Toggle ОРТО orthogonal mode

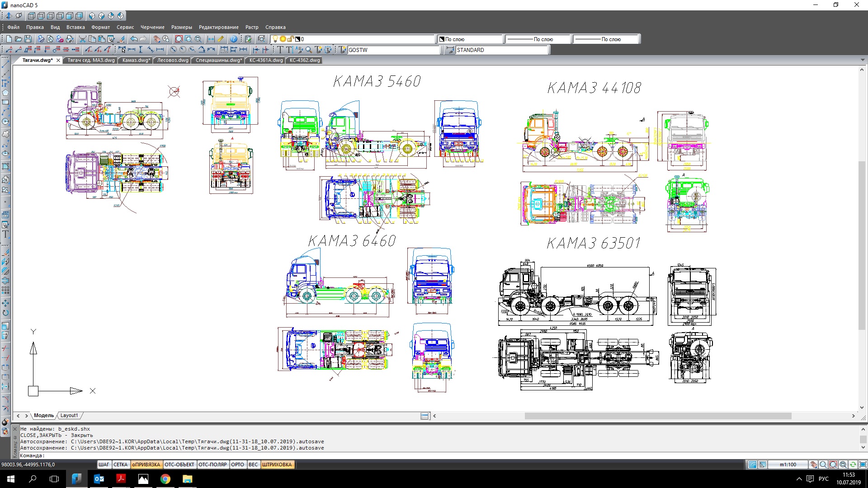tap(237, 465)
